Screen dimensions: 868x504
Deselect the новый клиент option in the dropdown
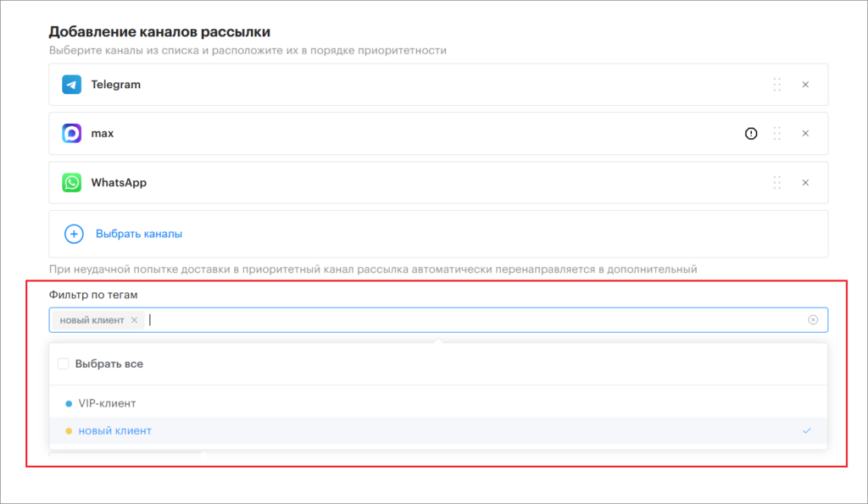tap(438, 431)
